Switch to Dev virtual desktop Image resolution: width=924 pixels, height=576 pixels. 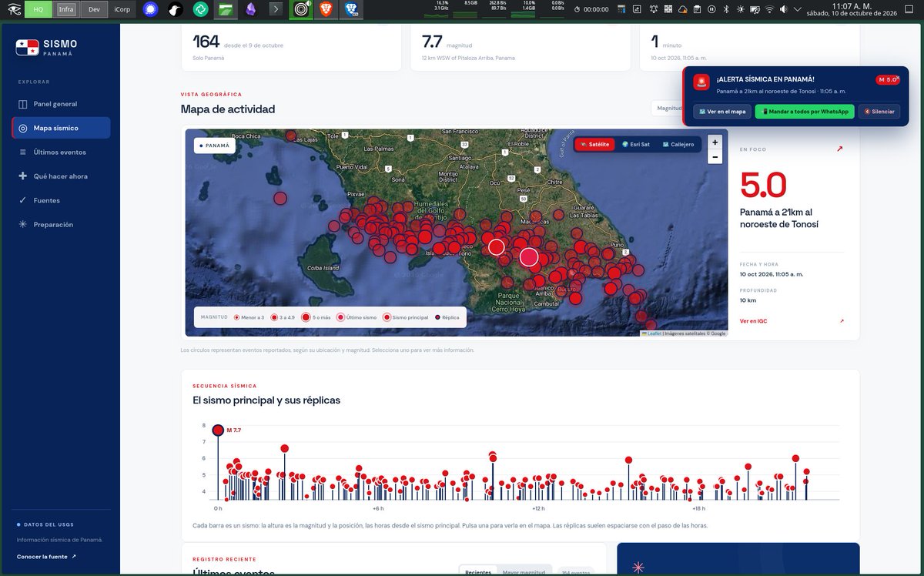click(x=94, y=9)
